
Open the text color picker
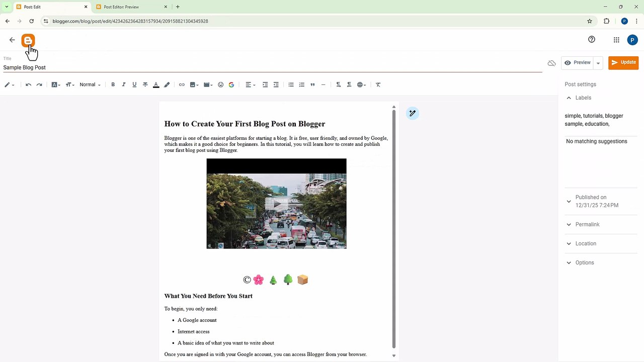click(x=156, y=84)
